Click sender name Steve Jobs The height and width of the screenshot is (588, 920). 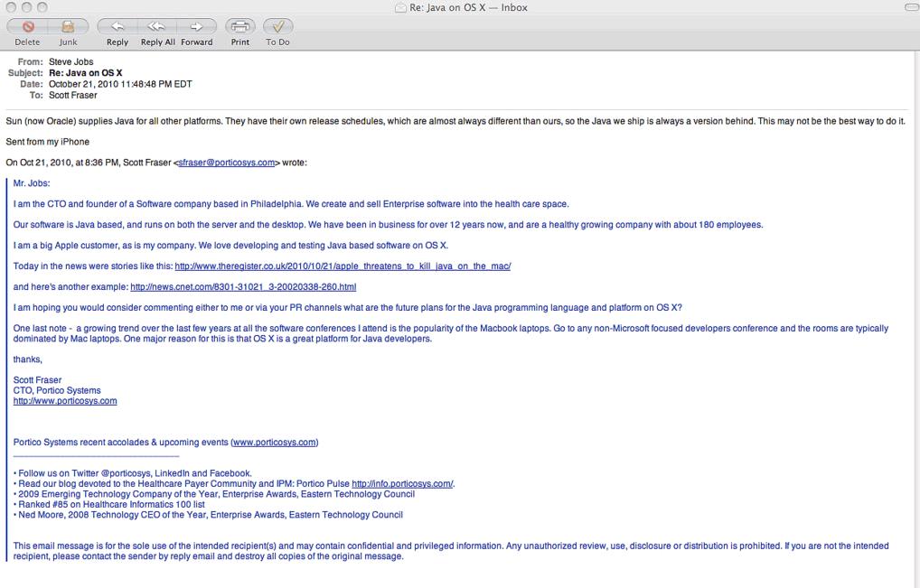pyautogui.click(x=71, y=61)
